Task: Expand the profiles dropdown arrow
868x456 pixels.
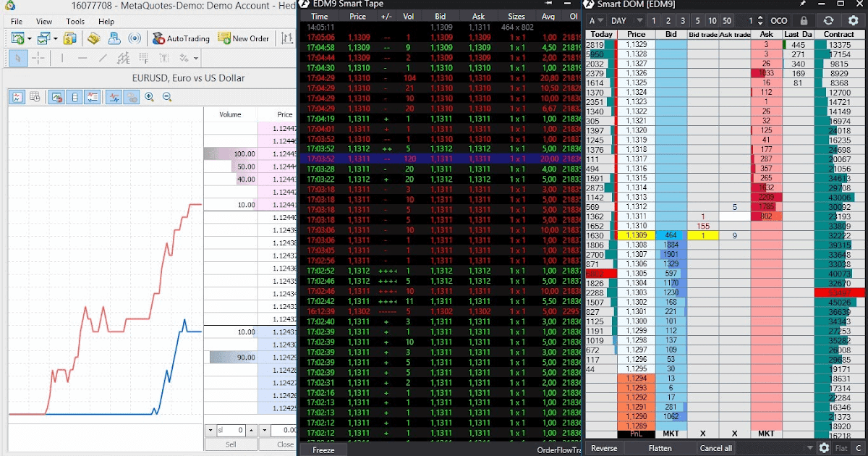Action: [x=55, y=38]
